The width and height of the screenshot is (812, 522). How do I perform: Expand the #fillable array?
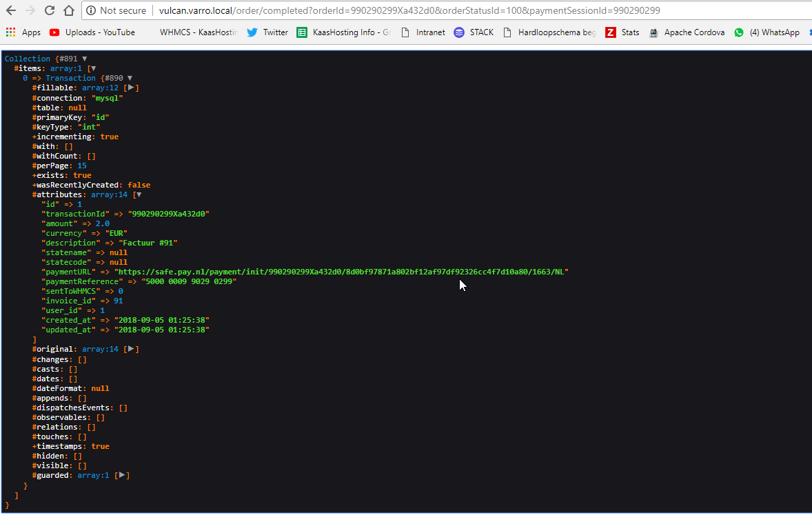(x=131, y=88)
